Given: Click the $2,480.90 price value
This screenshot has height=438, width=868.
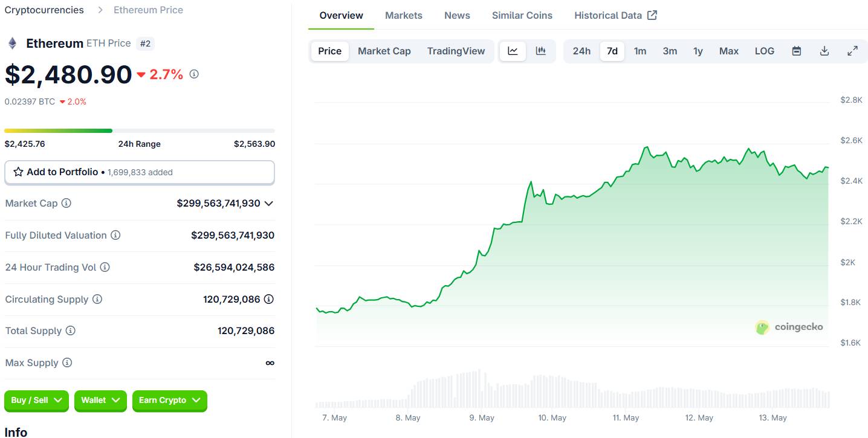Looking at the screenshot, I should point(68,74).
